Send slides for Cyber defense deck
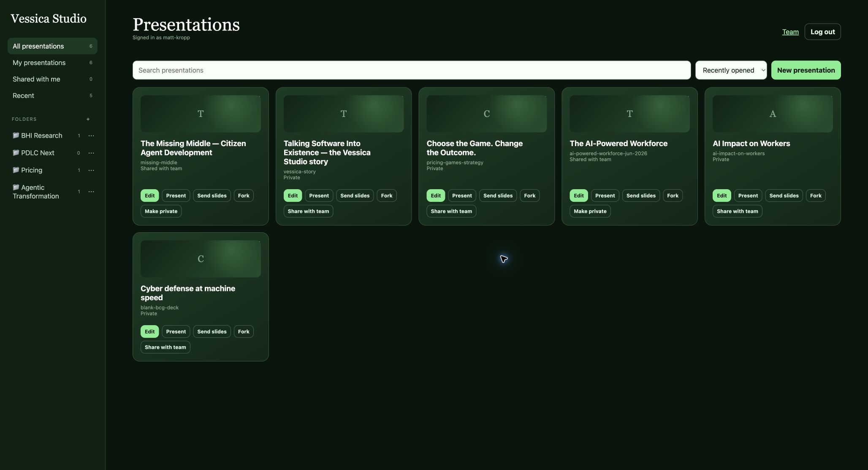 click(x=212, y=331)
